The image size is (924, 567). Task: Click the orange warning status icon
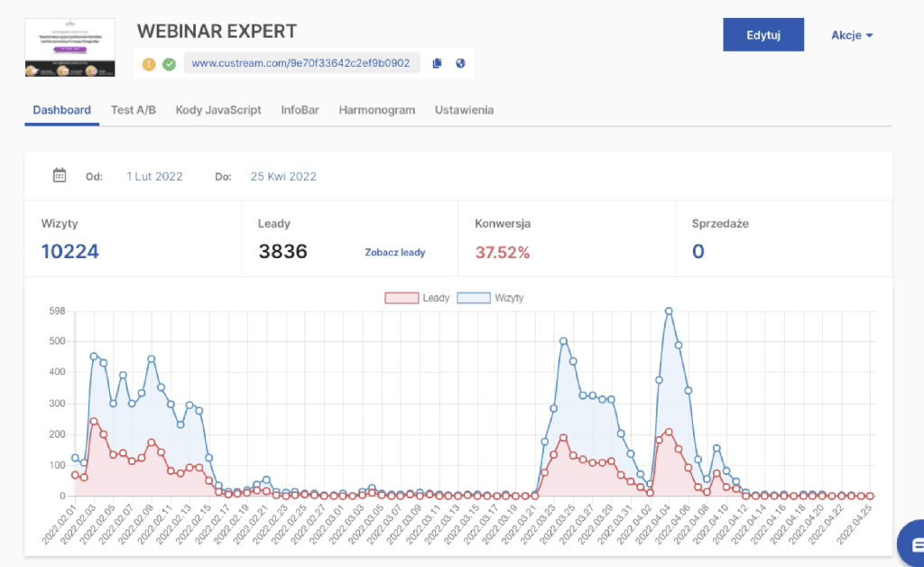(x=149, y=64)
